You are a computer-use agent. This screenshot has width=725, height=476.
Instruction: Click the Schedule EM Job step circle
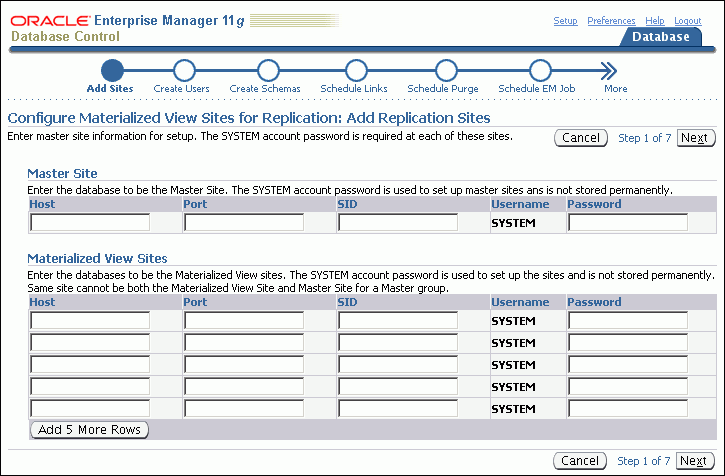[x=540, y=71]
